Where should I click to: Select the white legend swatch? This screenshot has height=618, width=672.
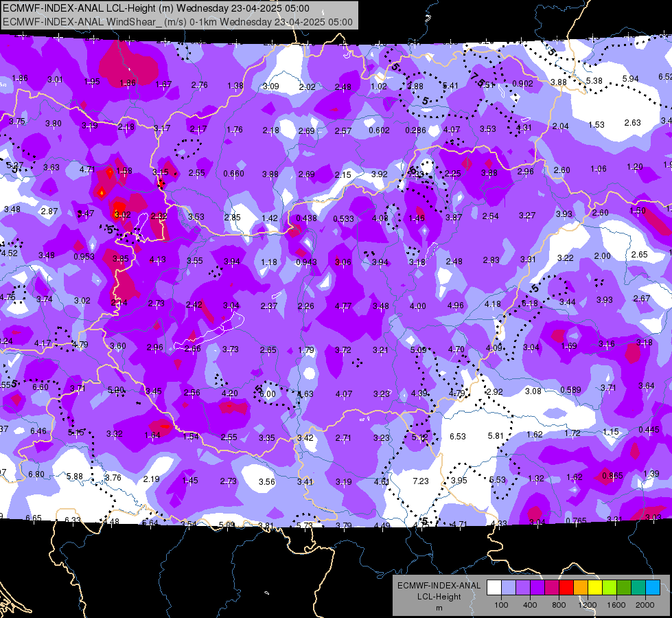(x=494, y=587)
